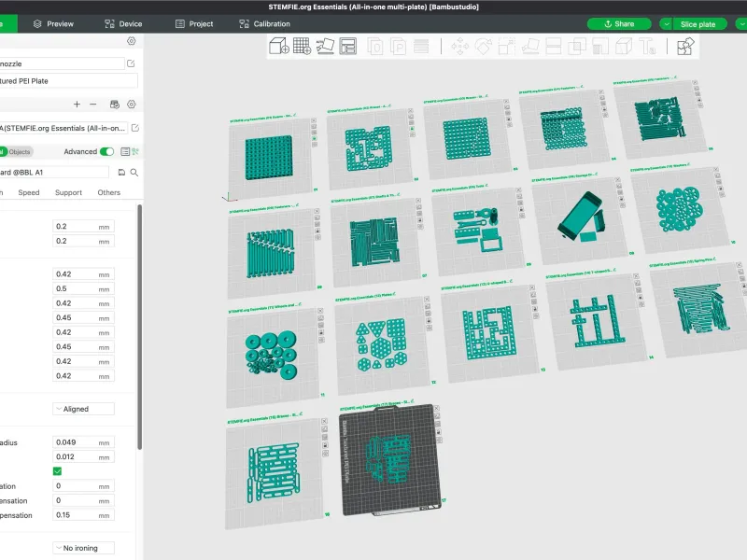Click the Add model cube icon

(279, 47)
